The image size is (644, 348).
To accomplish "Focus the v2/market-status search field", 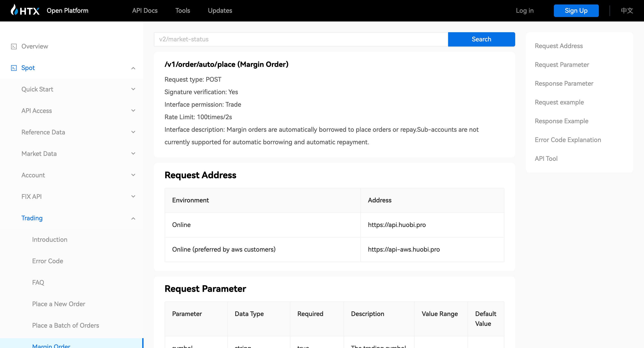I will point(301,39).
